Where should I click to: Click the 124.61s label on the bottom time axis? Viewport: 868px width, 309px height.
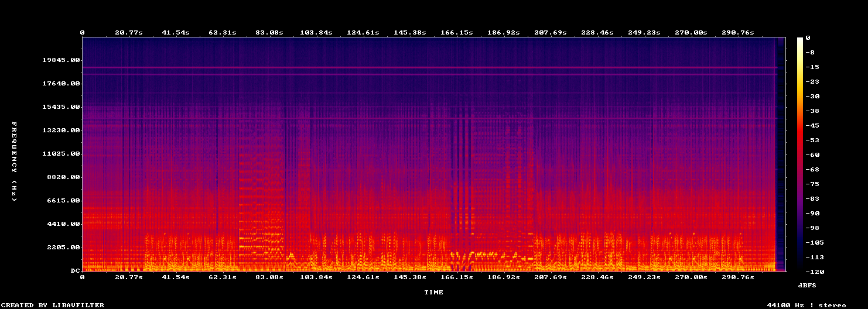coord(363,277)
